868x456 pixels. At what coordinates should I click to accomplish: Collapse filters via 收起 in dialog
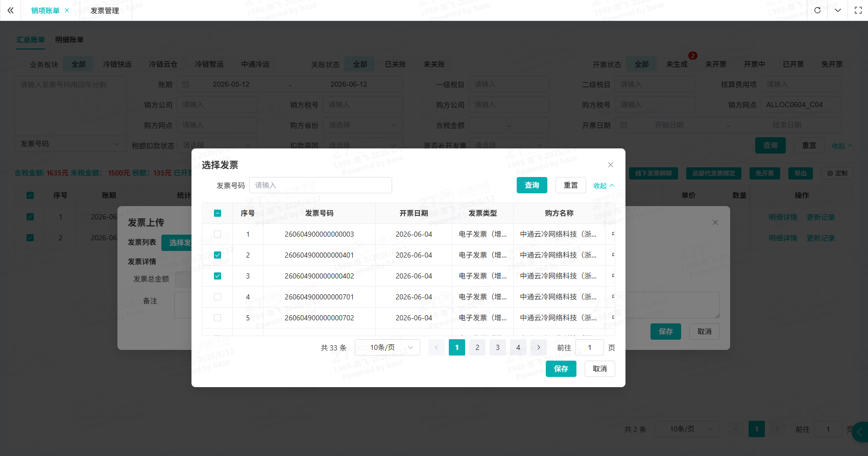tap(604, 186)
